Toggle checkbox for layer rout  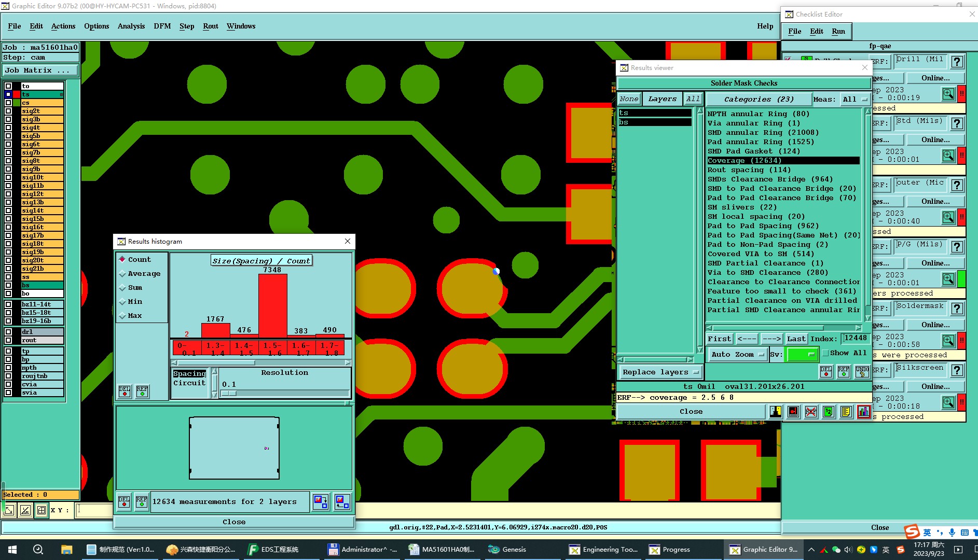pos(8,340)
